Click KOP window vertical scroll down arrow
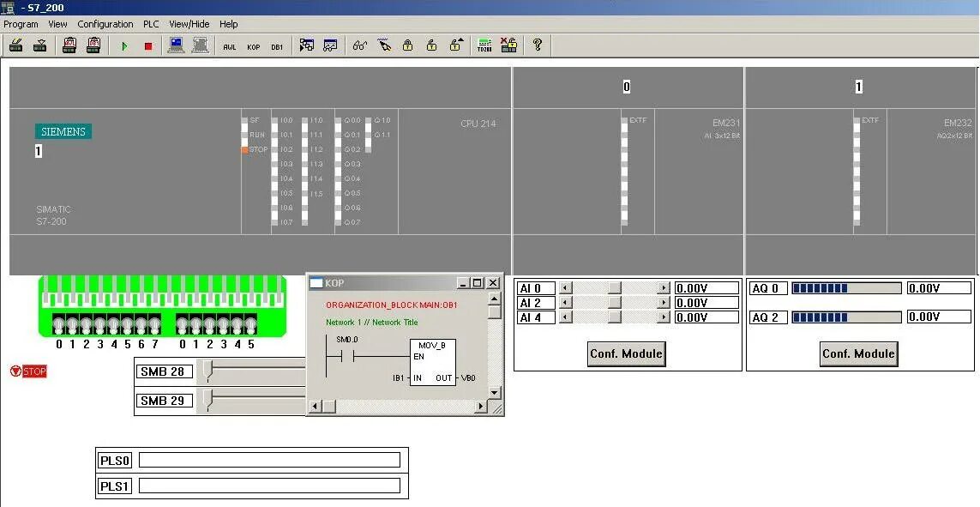Viewport: 980px width, 507px height. click(x=495, y=393)
